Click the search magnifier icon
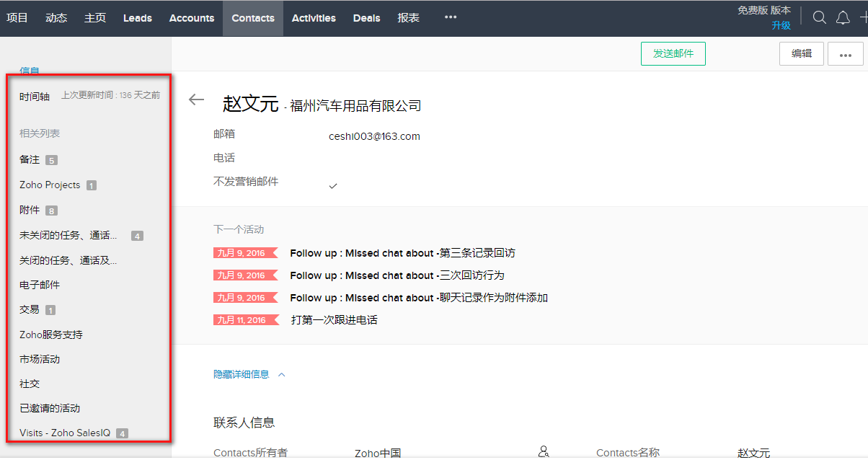 819,18
